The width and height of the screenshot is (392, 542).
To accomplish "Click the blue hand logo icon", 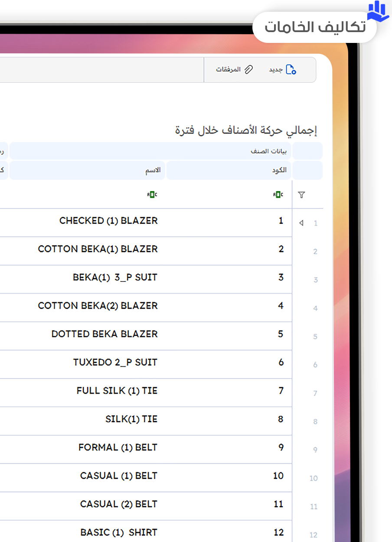I will pyautogui.click(x=378, y=11).
